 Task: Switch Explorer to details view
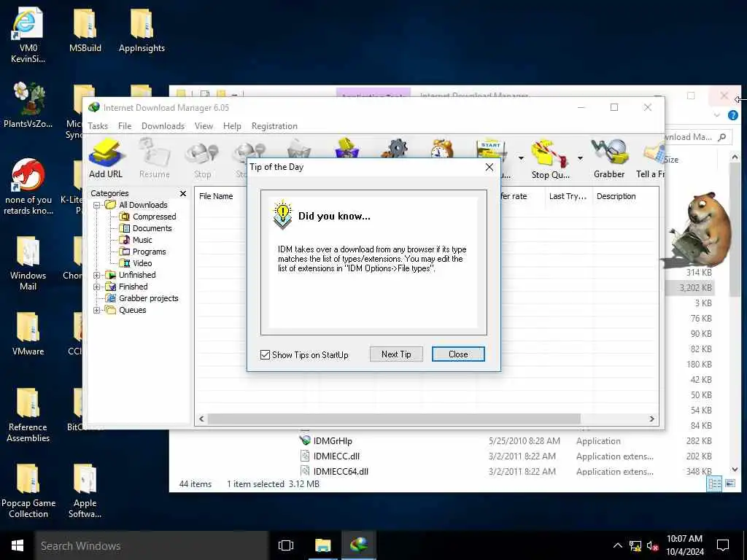click(715, 484)
